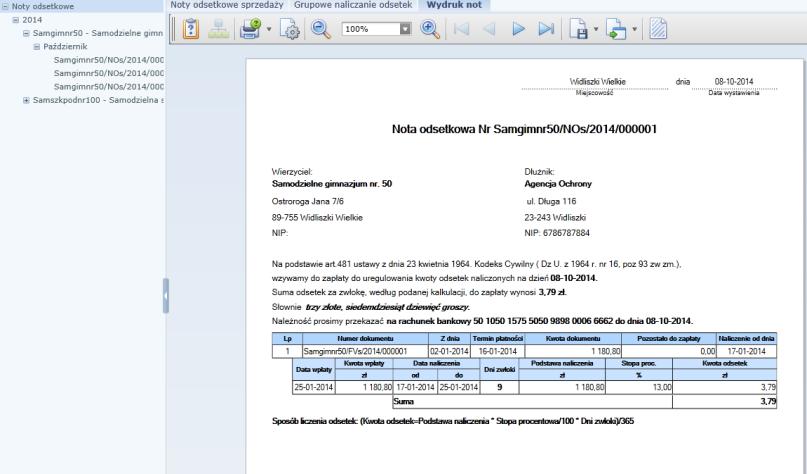Go to first page arrow

point(461,29)
